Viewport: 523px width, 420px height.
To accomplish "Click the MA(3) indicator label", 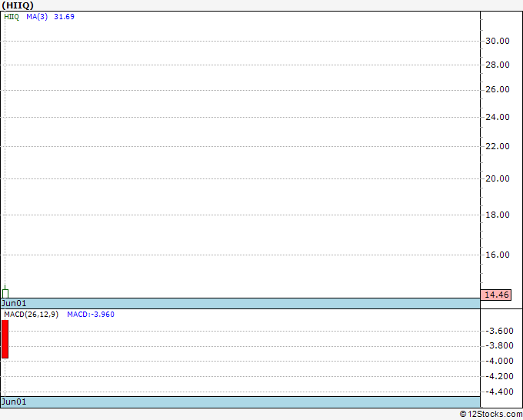I will point(37,17).
